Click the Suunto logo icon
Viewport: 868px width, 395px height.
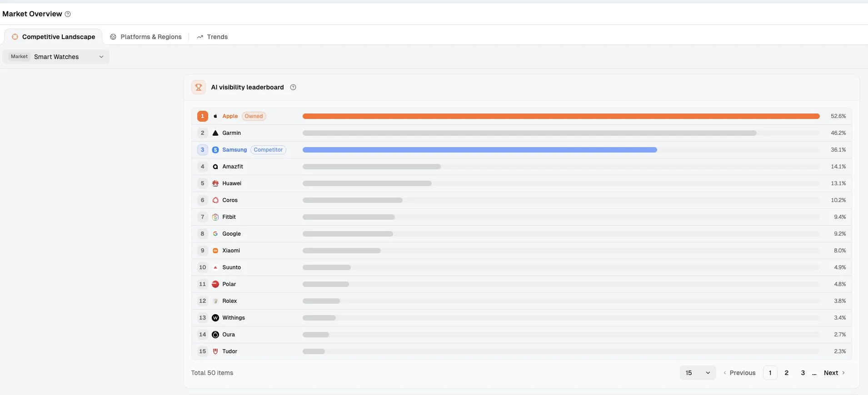[x=215, y=267]
